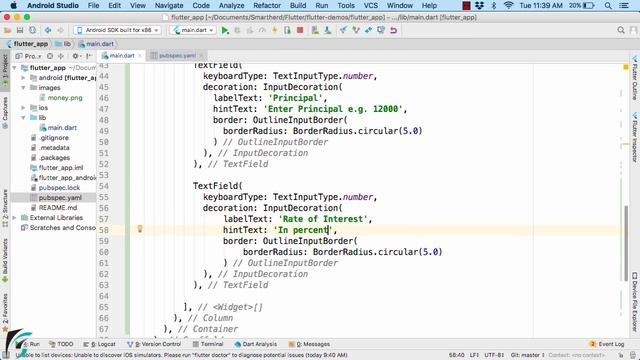Switch to the pubspec.yaml editor tab
Image resolution: width=640 pixels, height=360 pixels.
(x=177, y=56)
